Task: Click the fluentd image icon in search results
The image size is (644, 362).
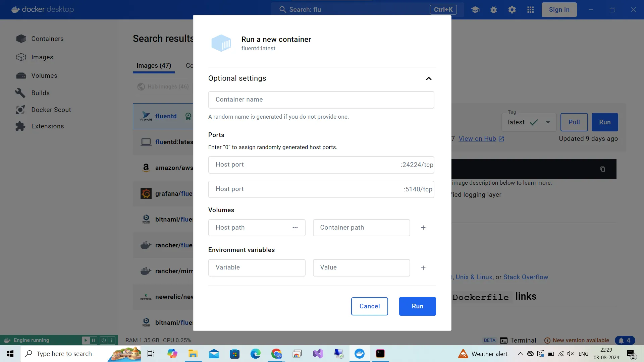Action: [x=146, y=116]
